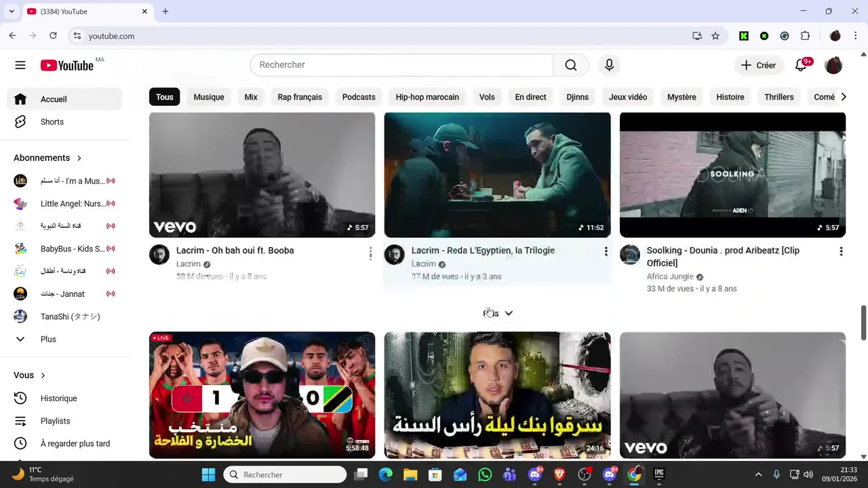Select the En direct chip
868x488 pixels.
click(530, 97)
